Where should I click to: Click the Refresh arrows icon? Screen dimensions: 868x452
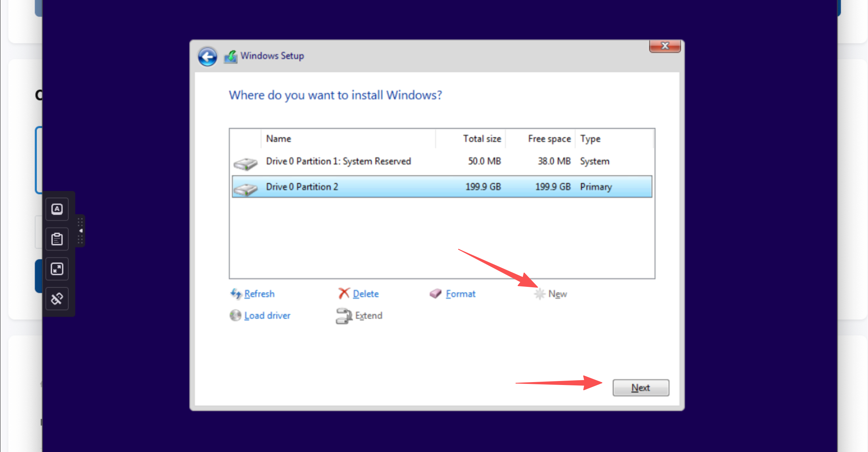[236, 294]
